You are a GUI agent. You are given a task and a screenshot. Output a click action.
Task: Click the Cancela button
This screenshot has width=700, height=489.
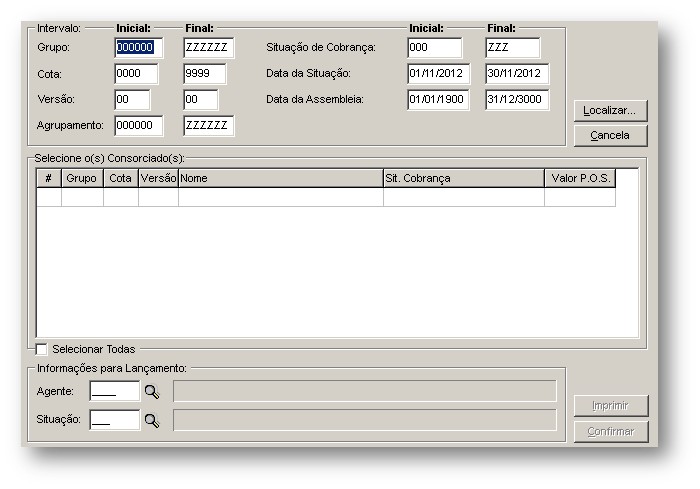(610, 135)
